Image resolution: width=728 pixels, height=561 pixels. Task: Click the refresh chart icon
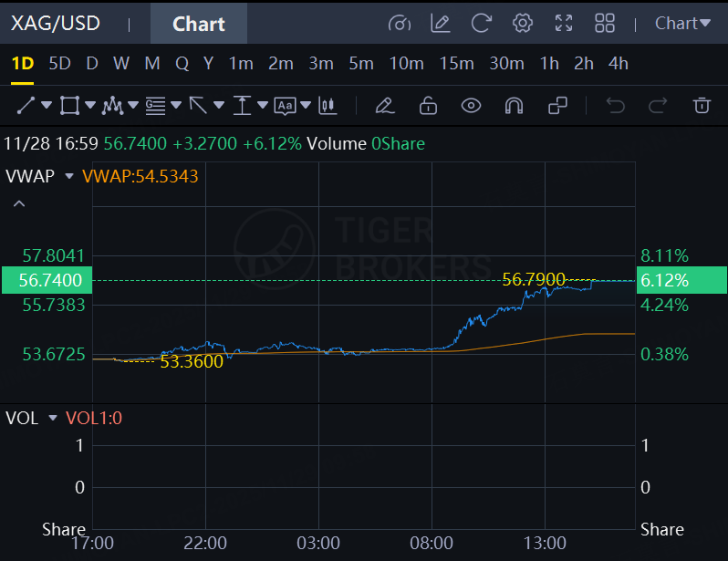coord(481,23)
